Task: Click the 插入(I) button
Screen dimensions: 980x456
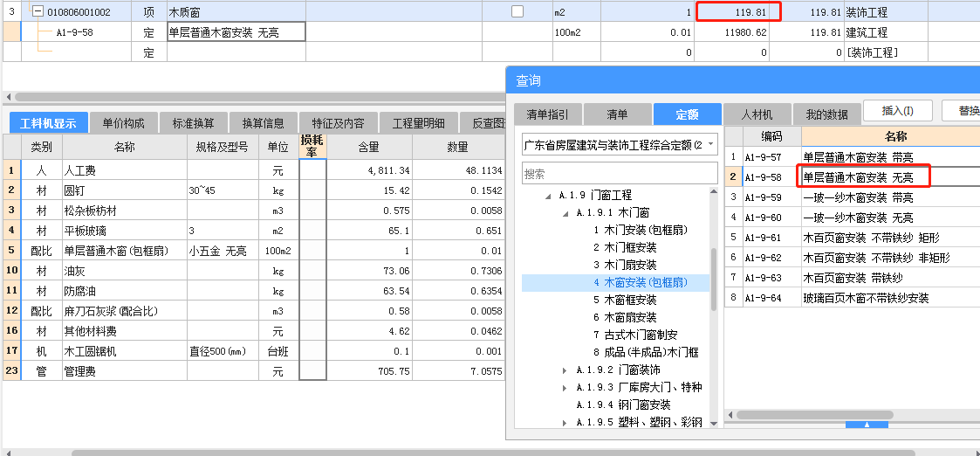Action: (x=897, y=111)
